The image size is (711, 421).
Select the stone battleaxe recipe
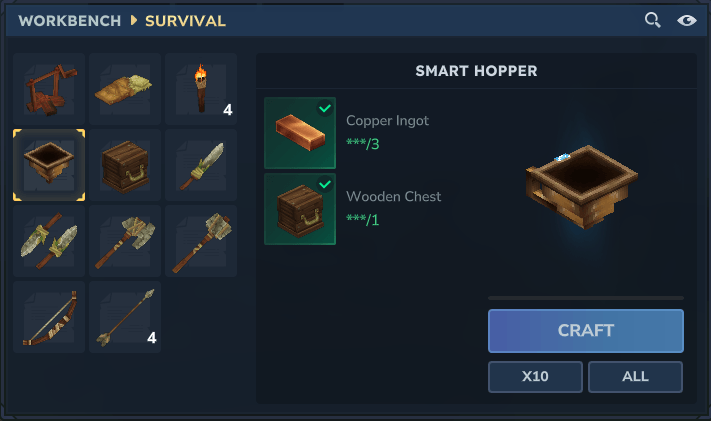point(125,241)
